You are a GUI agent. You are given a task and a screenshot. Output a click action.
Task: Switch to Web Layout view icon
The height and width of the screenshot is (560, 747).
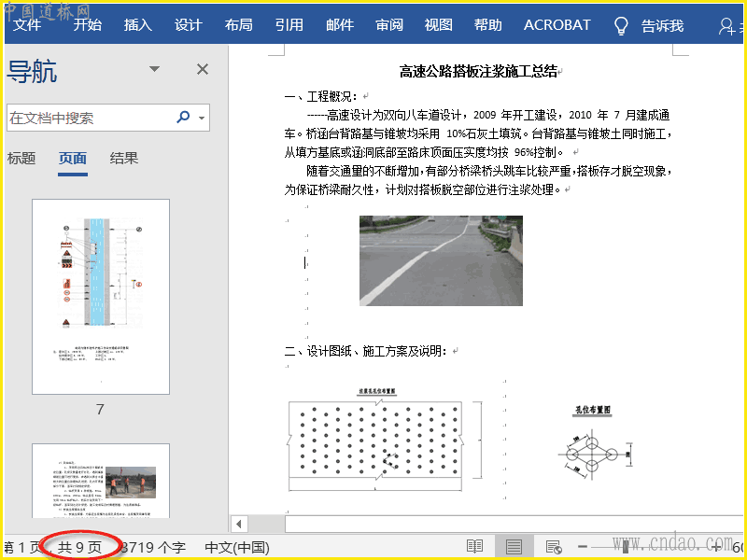click(x=553, y=547)
